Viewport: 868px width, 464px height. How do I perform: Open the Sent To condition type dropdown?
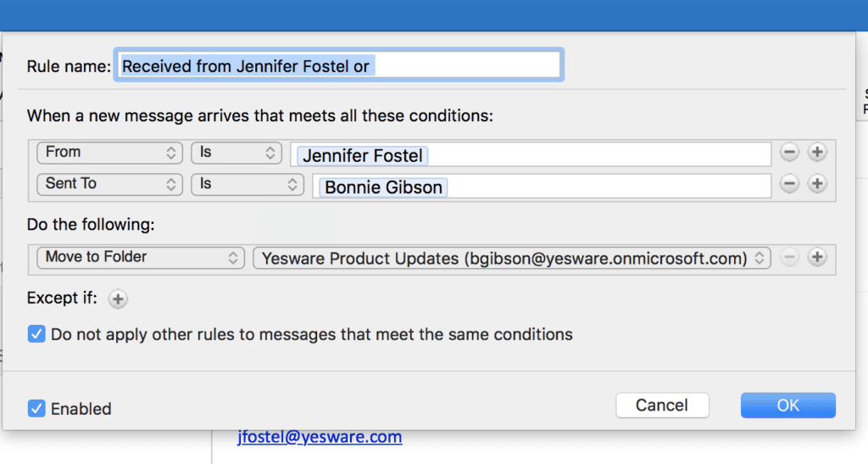pyautogui.click(x=109, y=184)
